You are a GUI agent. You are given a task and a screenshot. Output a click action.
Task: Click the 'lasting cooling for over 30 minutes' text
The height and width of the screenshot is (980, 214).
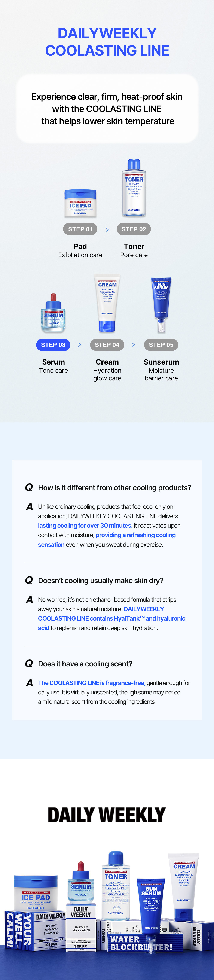coord(85,525)
